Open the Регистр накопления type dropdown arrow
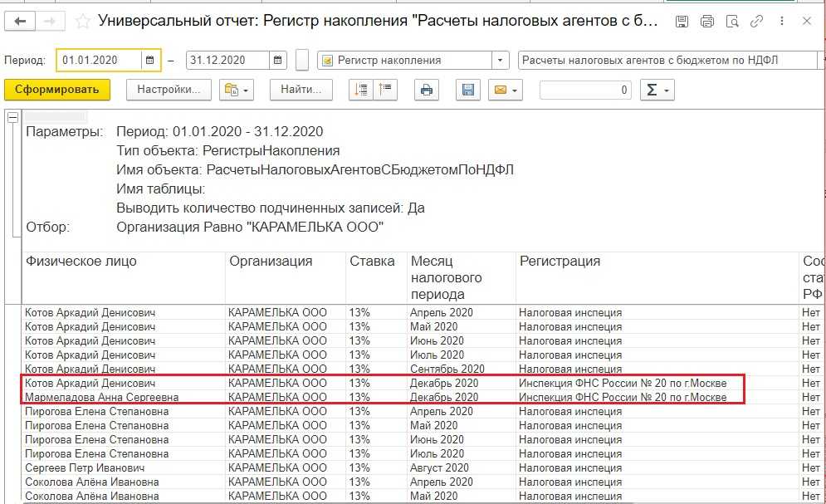 point(500,60)
